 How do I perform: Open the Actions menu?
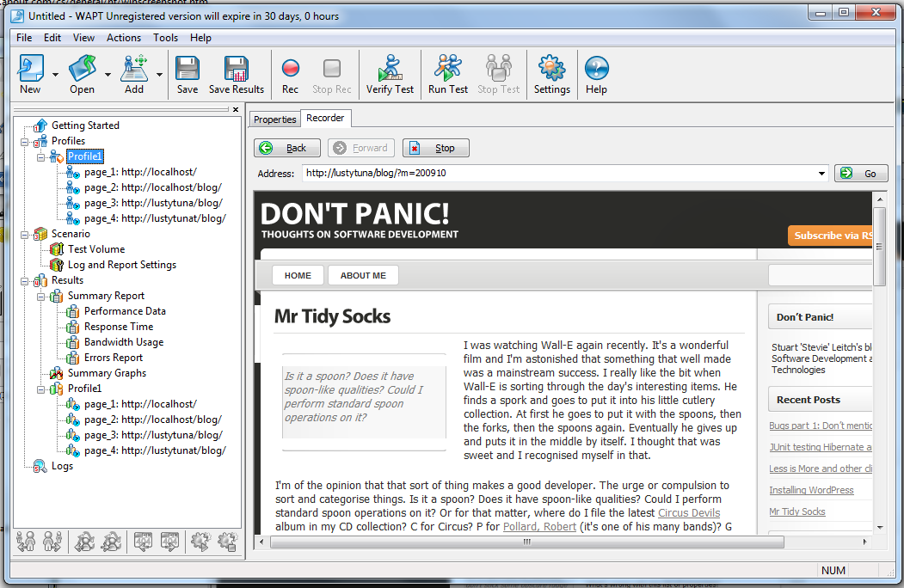[124, 38]
